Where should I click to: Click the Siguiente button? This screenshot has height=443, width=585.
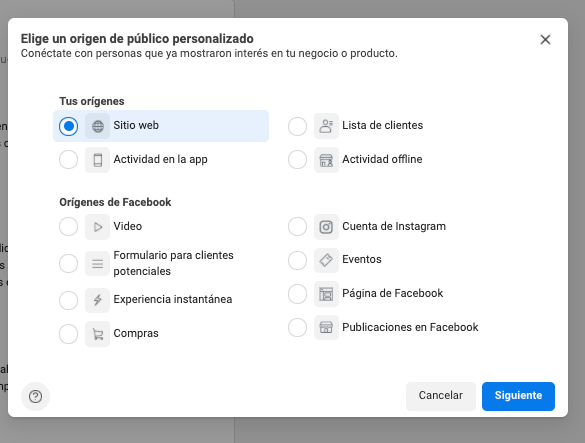518,396
